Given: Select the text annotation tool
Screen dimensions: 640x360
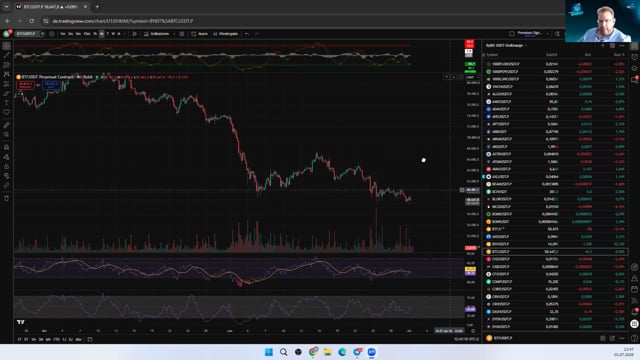Looking at the screenshot, I should [7, 103].
